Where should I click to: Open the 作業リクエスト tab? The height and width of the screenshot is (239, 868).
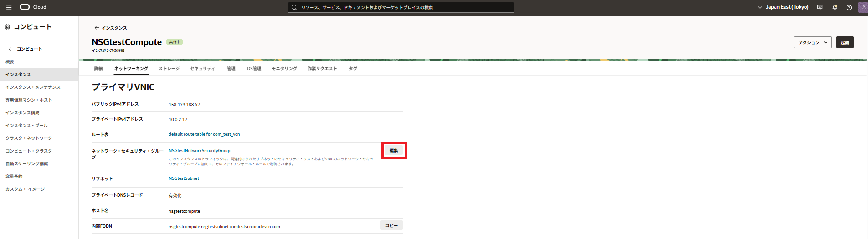point(322,69)
